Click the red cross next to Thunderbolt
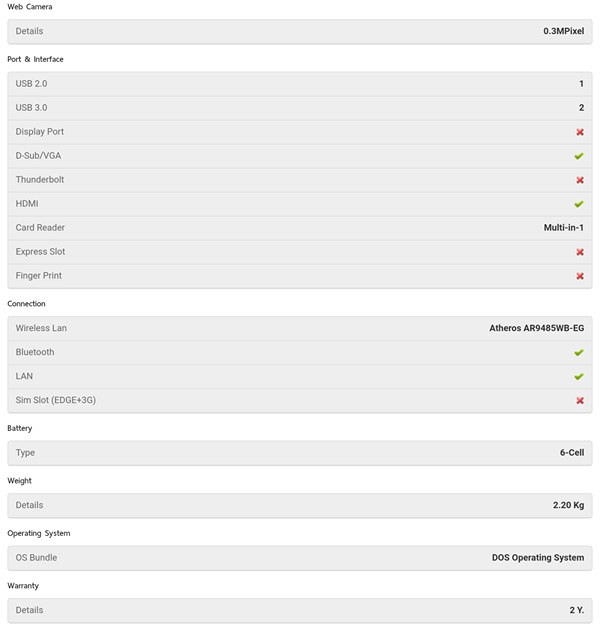Screen dimensions: 600x633 point(579,180)
